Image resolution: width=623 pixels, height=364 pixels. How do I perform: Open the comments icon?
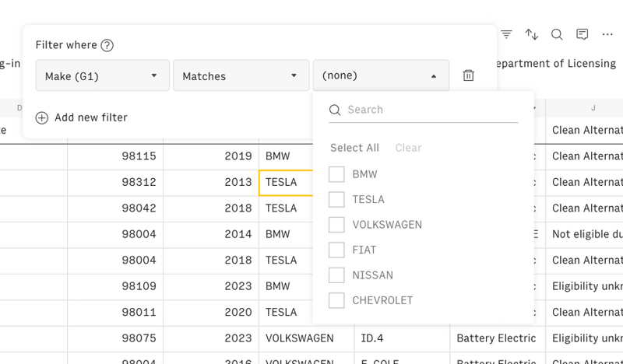click(582, 34)
